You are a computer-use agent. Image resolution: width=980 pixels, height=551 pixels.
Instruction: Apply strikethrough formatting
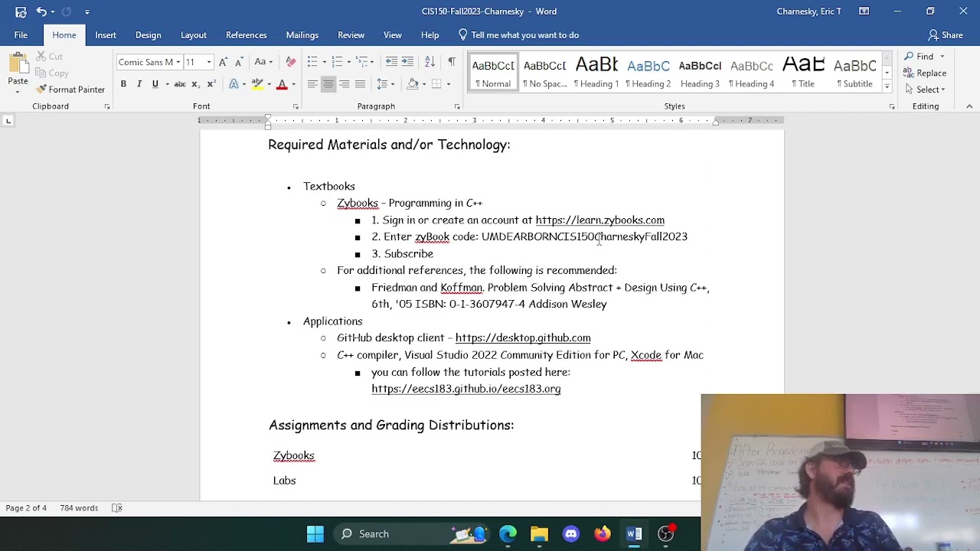coord(180,84)
